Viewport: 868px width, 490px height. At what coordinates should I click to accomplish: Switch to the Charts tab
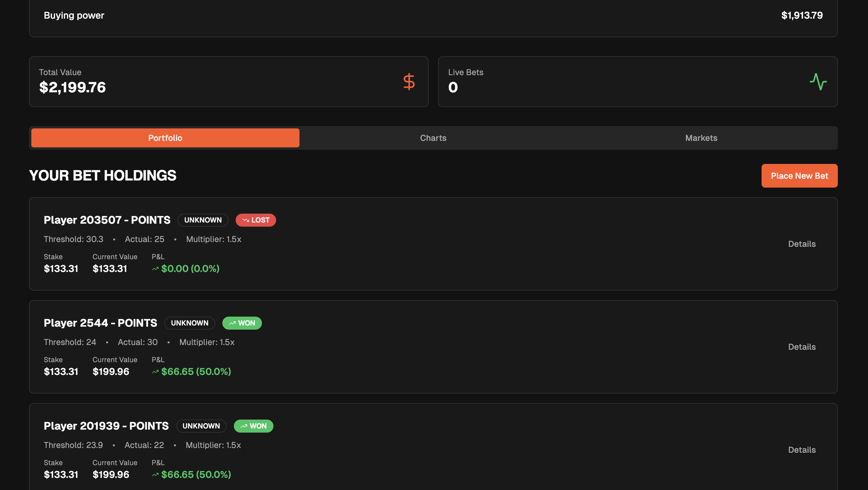433,138
